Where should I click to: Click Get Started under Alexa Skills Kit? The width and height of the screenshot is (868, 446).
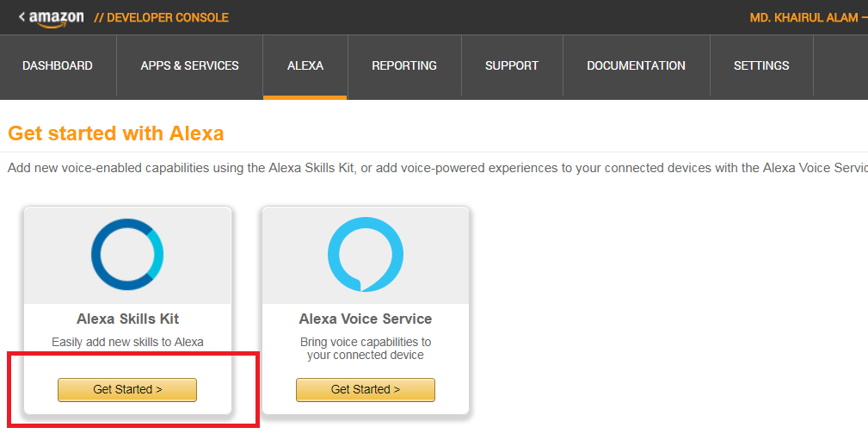127,389
